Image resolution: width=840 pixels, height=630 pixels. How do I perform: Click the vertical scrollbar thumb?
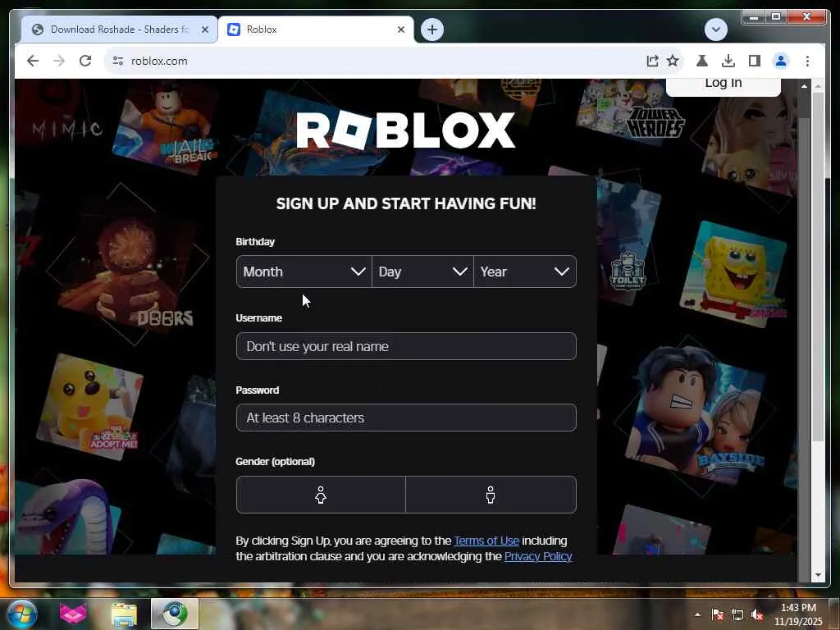[x=818, y=268]
